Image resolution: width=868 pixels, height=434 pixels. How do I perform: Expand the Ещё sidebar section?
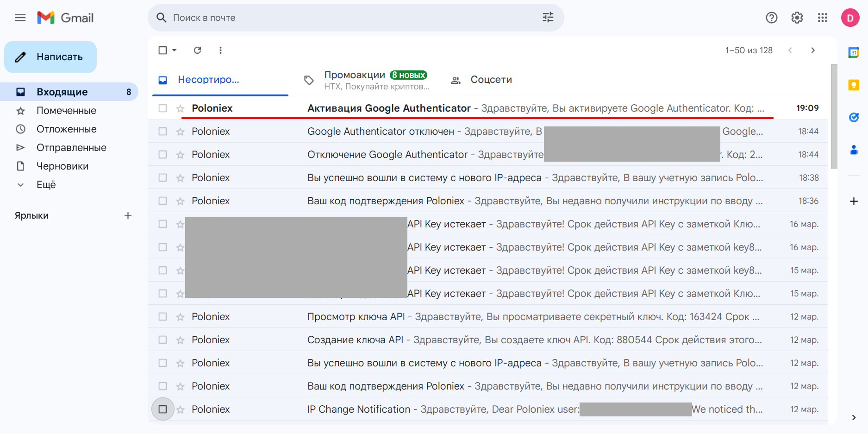[46, 184]
